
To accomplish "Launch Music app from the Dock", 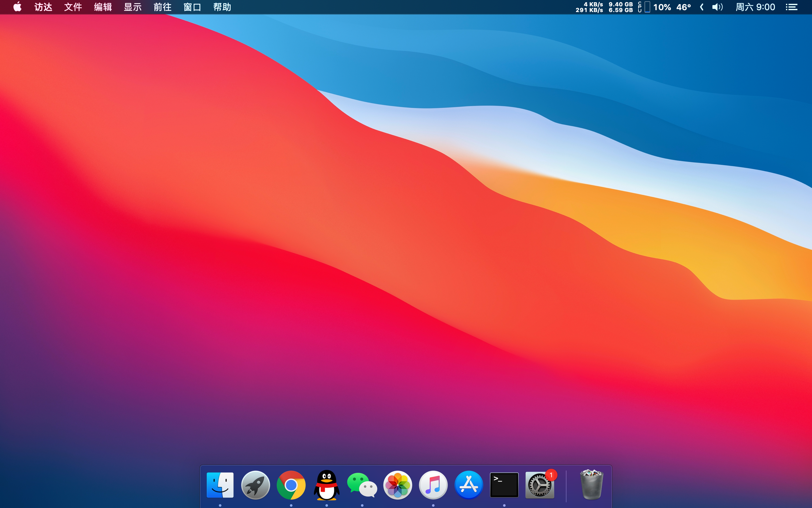I will pos(433,485).
